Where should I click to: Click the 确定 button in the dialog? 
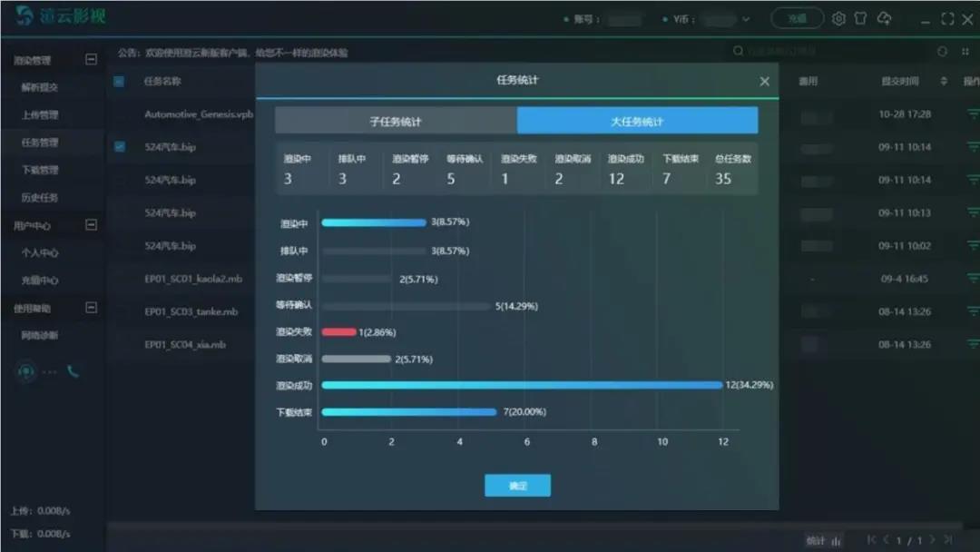point(517,486)
